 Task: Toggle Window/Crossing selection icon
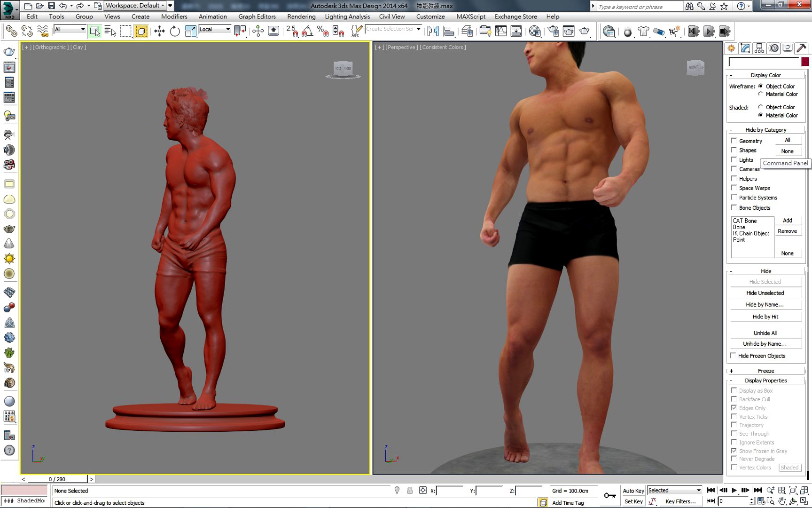pyautogui.click(x=141, y=32)
